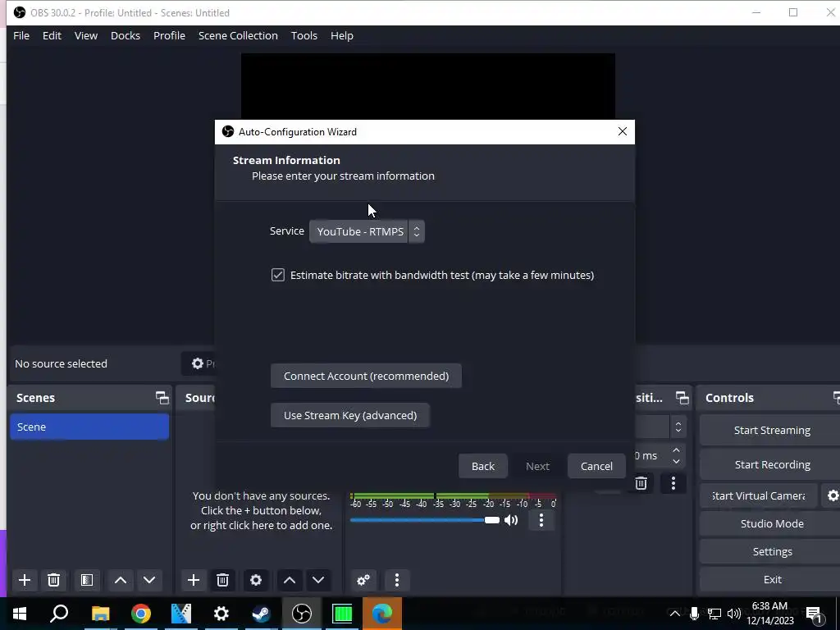
Task: Open Steam from taskbar
Action: [x=262, y=614]
